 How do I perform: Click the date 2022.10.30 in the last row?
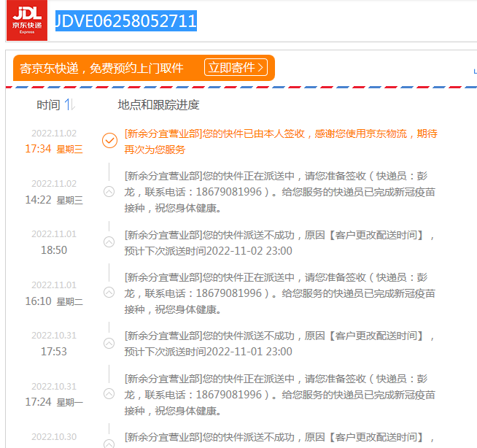54,437
